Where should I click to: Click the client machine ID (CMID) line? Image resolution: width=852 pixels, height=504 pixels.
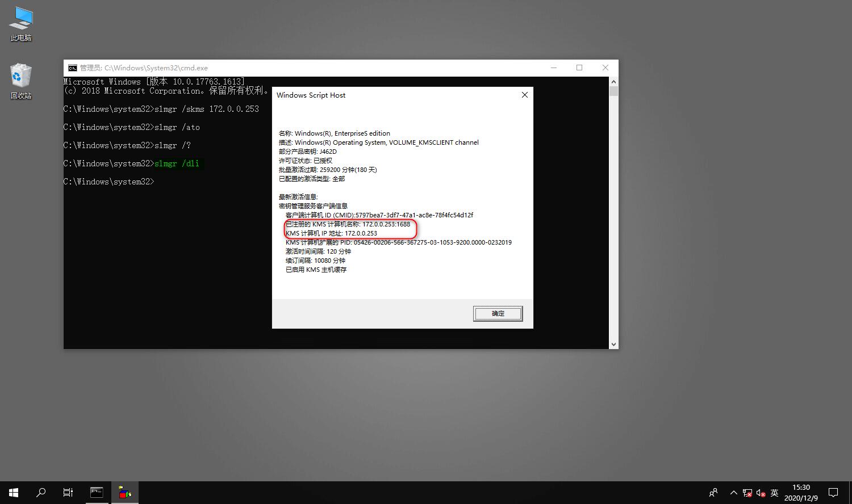(x=379, y=215)
